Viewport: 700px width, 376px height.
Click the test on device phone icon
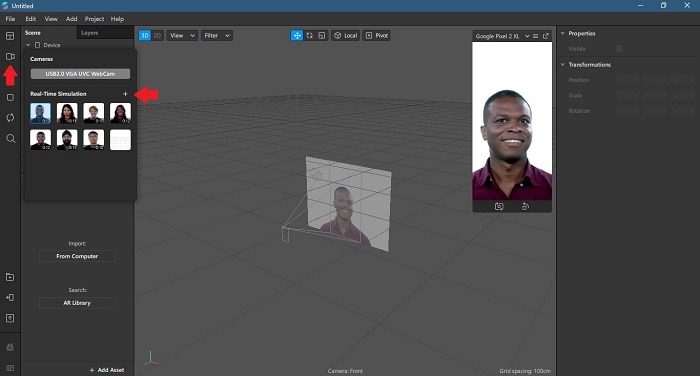click(10, 297)
